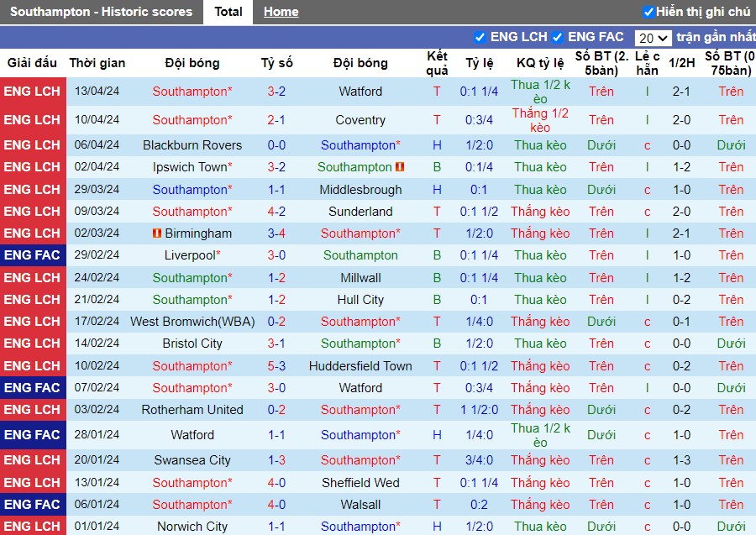Open Watford team in 13/04/24 row
Image resolution: width=756 pixels, height=535 pixels.
pos(360,91)
